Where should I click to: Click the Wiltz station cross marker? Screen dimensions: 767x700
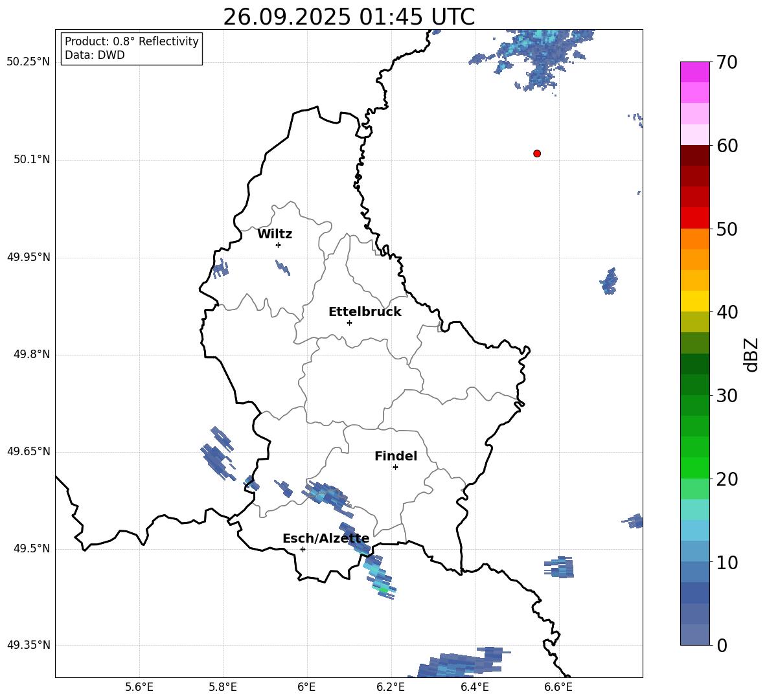click(x=279, y=245)
